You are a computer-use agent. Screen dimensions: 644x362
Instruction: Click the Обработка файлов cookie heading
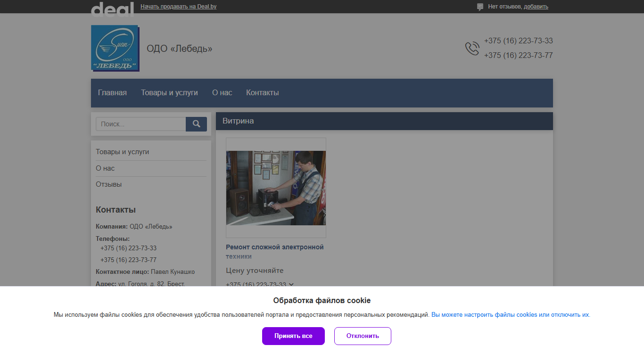(322, 300)
